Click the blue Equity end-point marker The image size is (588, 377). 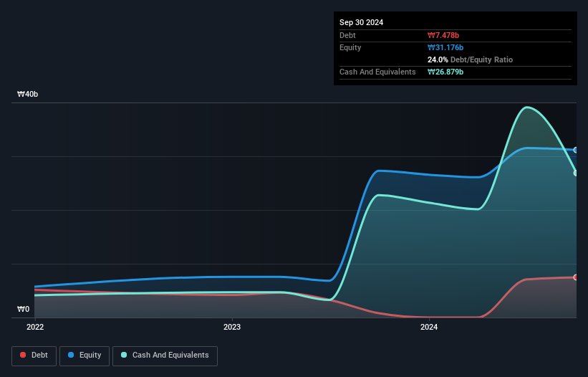coord(576,150)
